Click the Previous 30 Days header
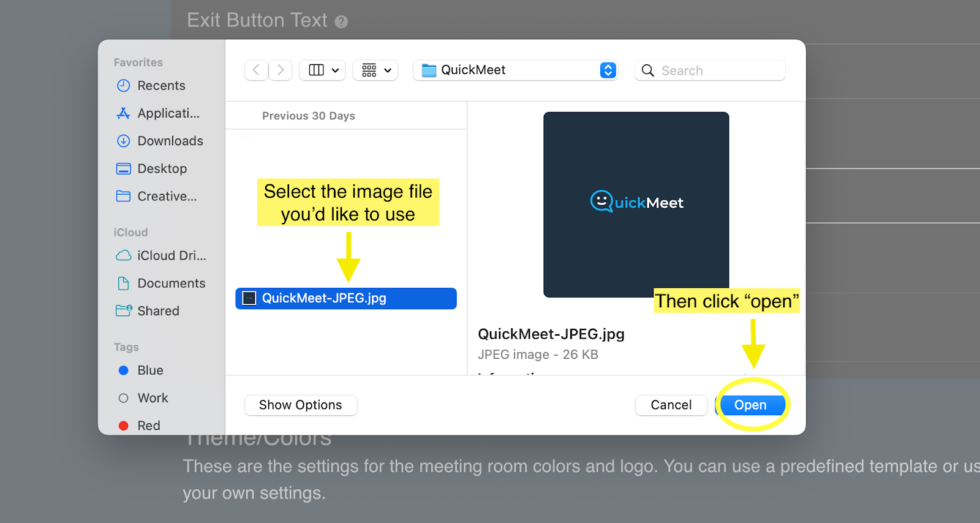This screenshot has width=980, height=523. 309,116
